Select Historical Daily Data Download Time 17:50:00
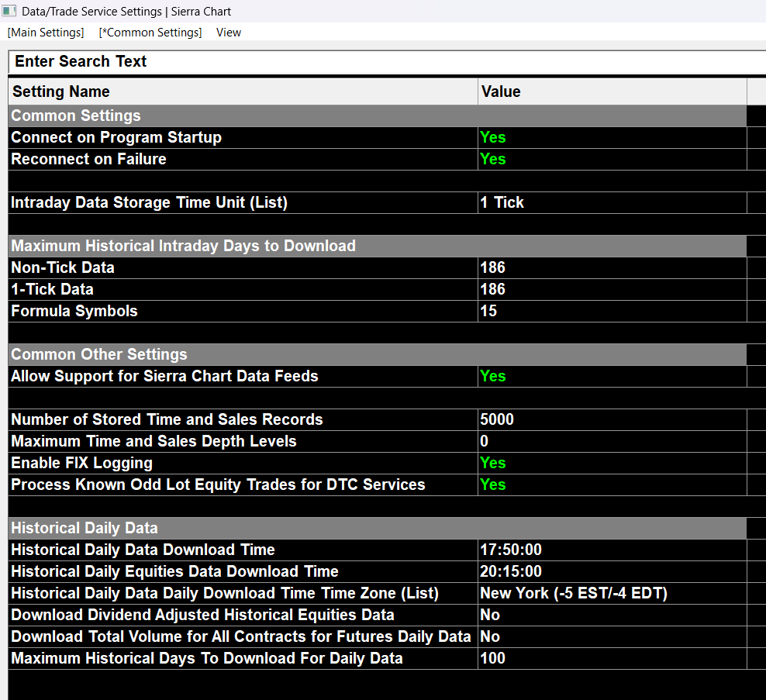The width and height of the screenshot is (766, 700). [612, 550]
